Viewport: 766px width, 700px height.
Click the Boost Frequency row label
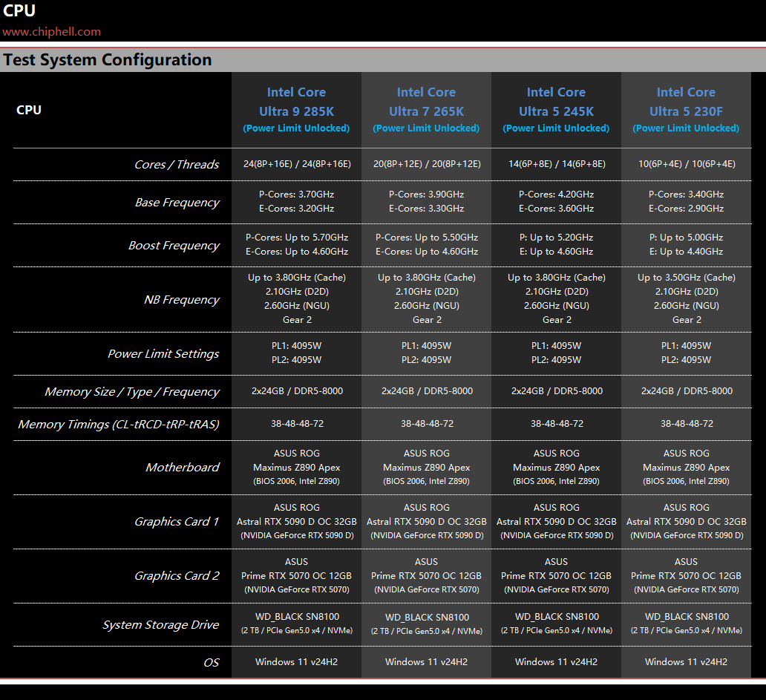point(174,245)
